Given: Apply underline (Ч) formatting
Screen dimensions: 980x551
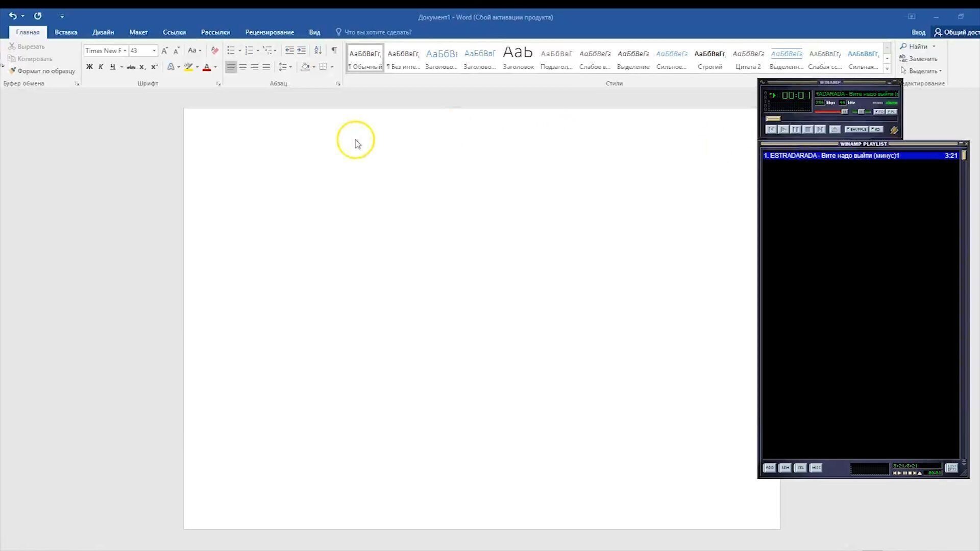Looking at the screenshot, I should (x=112, y=67).
